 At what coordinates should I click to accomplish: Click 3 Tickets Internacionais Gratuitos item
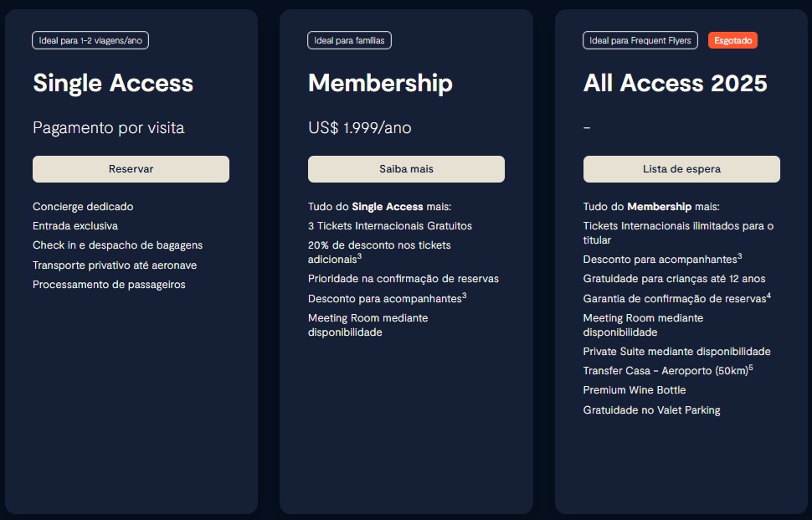(x=390, y=226)
